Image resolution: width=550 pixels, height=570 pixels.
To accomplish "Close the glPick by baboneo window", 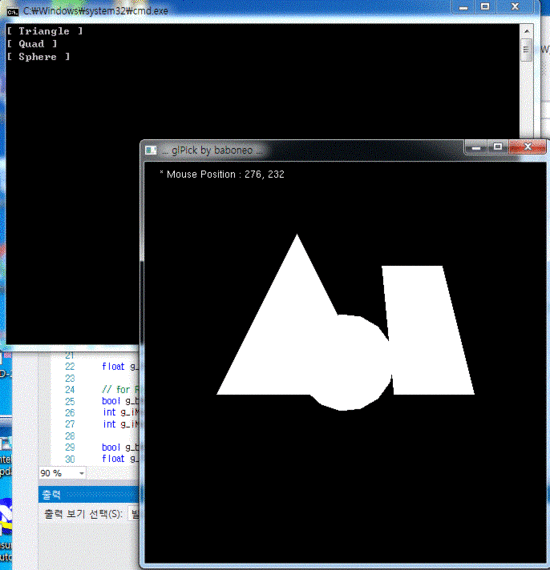I will (x=527, y=147).
